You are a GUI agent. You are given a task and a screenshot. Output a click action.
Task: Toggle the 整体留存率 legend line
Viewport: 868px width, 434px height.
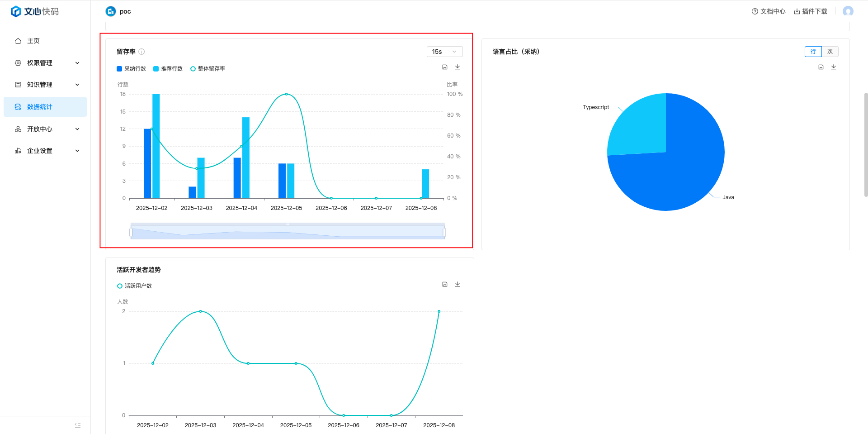pos(208,69)
